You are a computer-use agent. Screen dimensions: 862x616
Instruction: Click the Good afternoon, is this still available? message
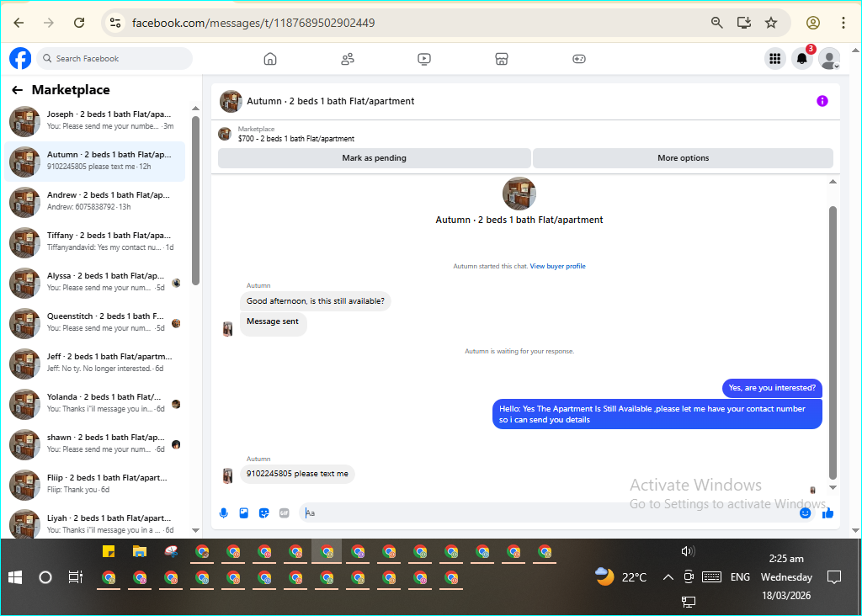[316, 301]
